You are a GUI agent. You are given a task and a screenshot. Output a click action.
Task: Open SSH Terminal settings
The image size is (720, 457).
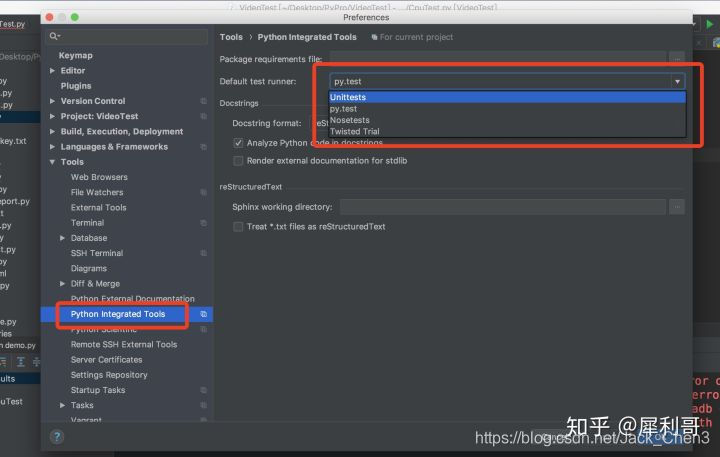97,253
